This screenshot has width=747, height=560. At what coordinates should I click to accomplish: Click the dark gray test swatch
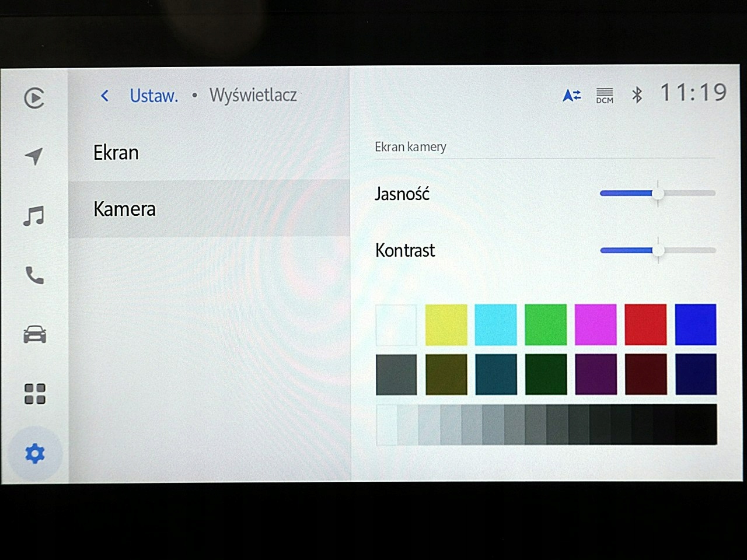tap(396, 374)
